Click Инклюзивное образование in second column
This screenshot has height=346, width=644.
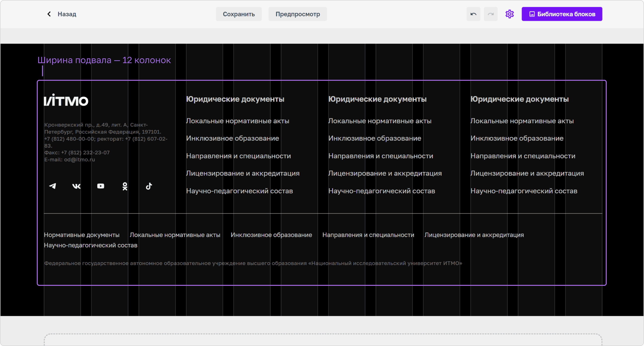click(x=375, y=138)
